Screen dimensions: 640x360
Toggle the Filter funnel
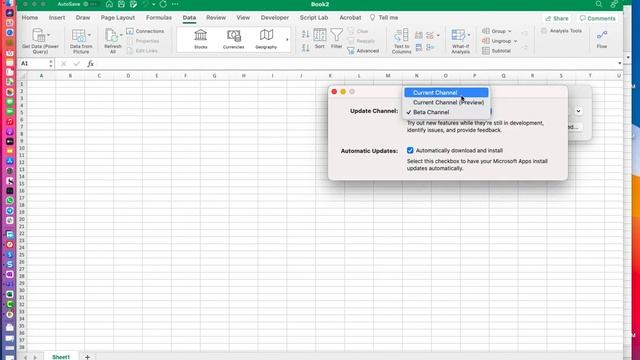pyautogui.click(x=336, y=38)
